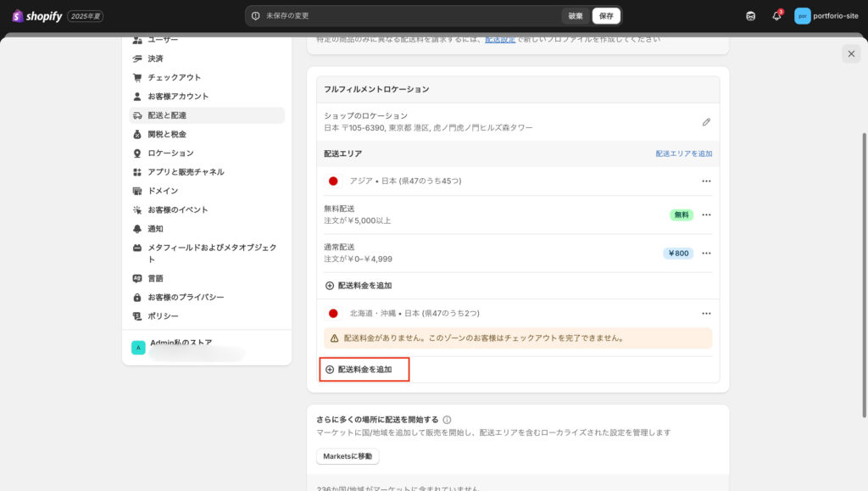Click 破棄 to discard unsaved changes

pyautogui.click(x=576, y=16)
